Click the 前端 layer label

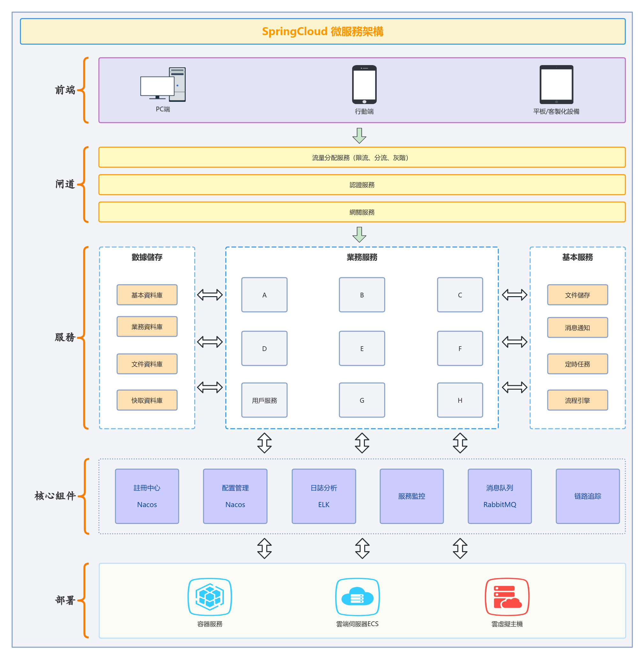click(65, 90)
